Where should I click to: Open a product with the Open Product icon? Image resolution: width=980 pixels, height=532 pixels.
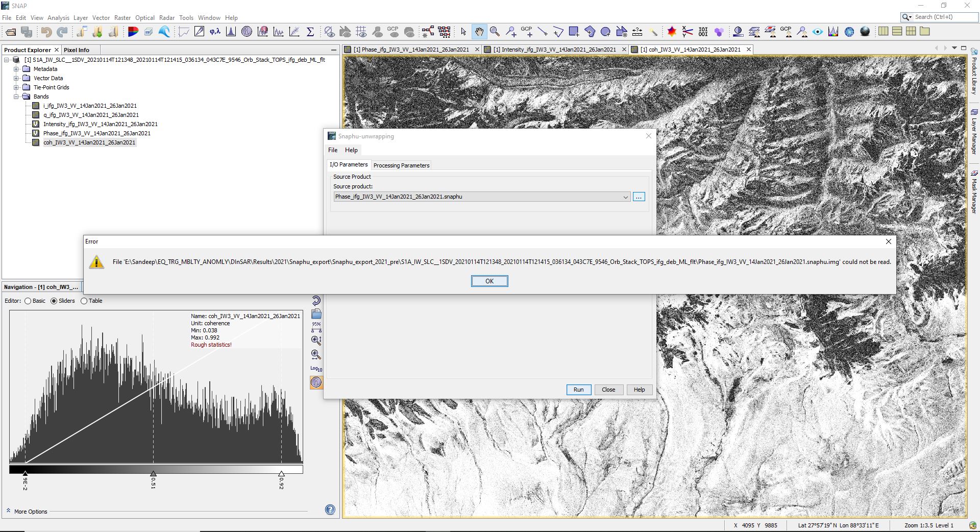point(10,31)
